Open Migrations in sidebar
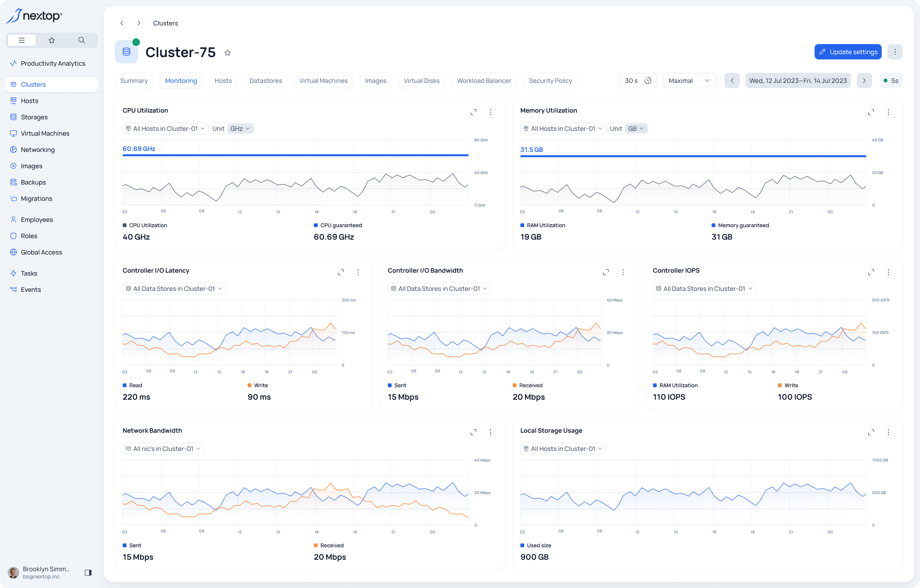The width and height of the screenshot is (920, 588). coord(52,198)
